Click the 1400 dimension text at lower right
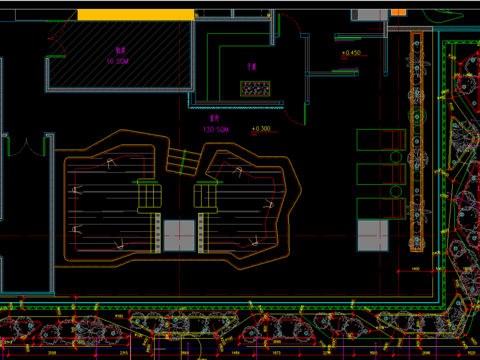Screen dimensions: 480x360 pyautogui.click(x=415, y=268)
